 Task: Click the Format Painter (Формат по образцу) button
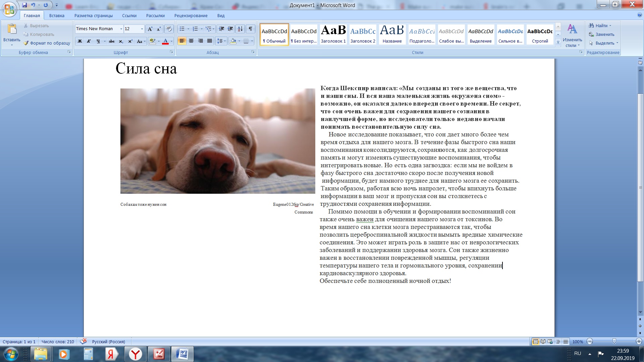[47, 43]
